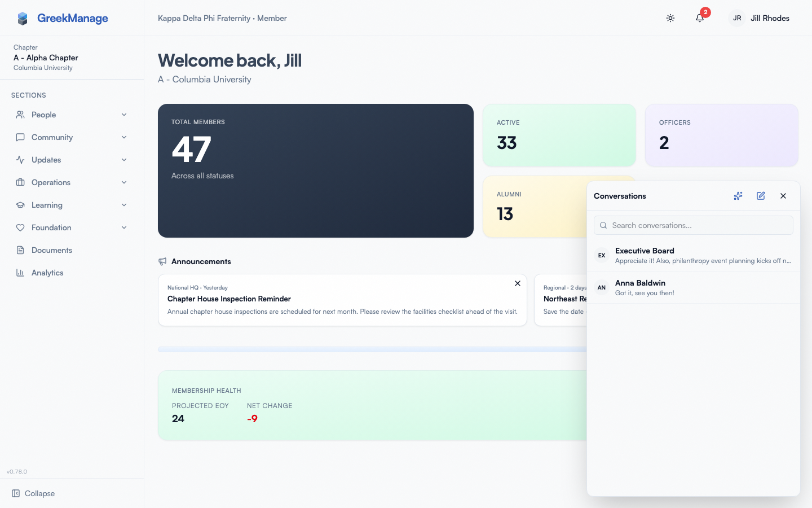The image size is (812, 508).
Task: Open the Documents section
Action: pos(72,250)
